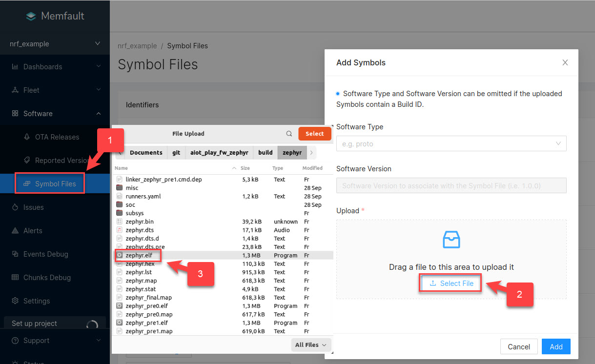Open the All Files filter dropdown
The image size is (595, 364).
(310, 345)
